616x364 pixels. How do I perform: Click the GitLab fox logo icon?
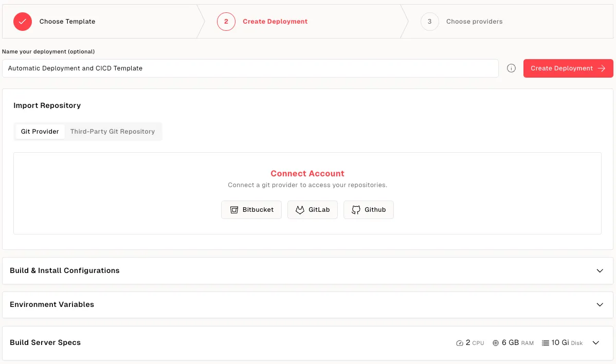(300, 210)
